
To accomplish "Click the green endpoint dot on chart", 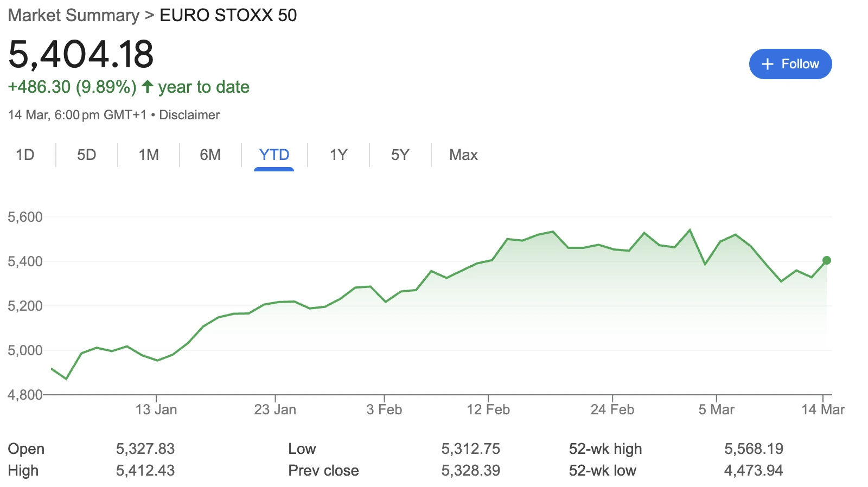I will point(827,260).
